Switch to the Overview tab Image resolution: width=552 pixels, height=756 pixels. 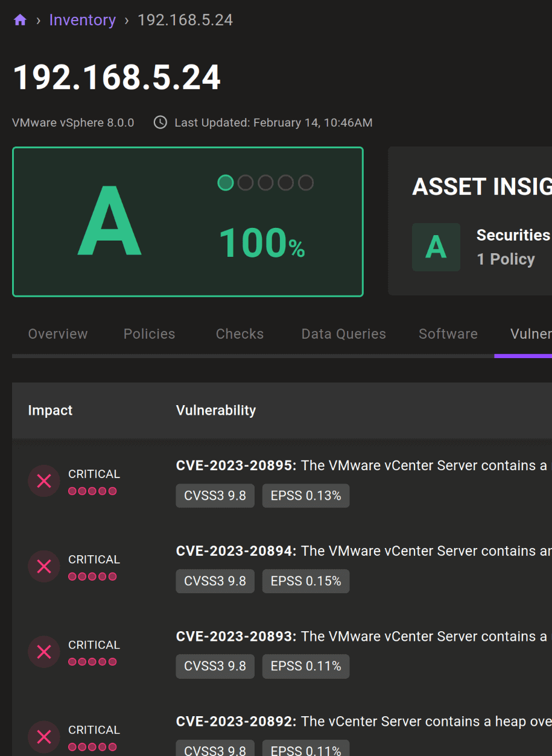(57, 333)
